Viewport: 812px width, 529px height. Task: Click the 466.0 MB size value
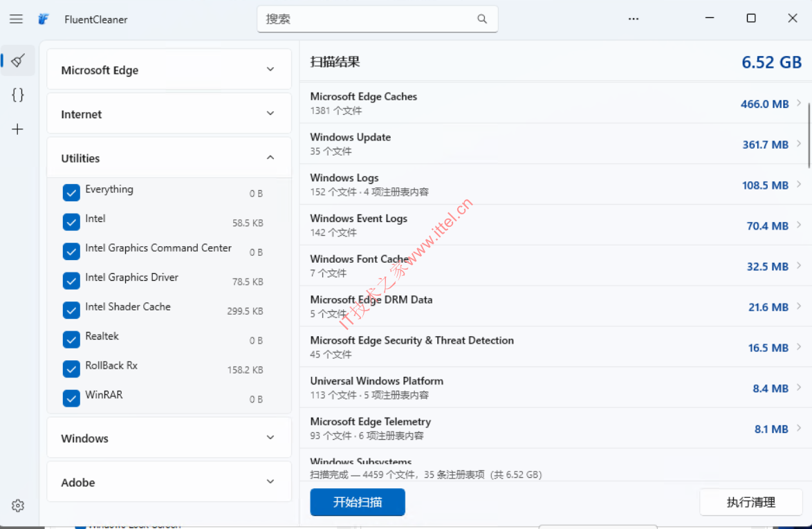tap(765, 104)
